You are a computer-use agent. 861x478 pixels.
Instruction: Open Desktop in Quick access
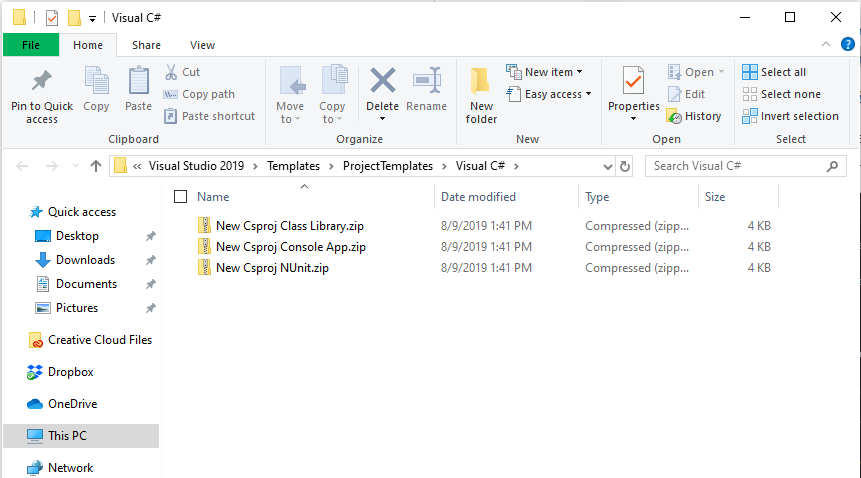tap(77, 236)
